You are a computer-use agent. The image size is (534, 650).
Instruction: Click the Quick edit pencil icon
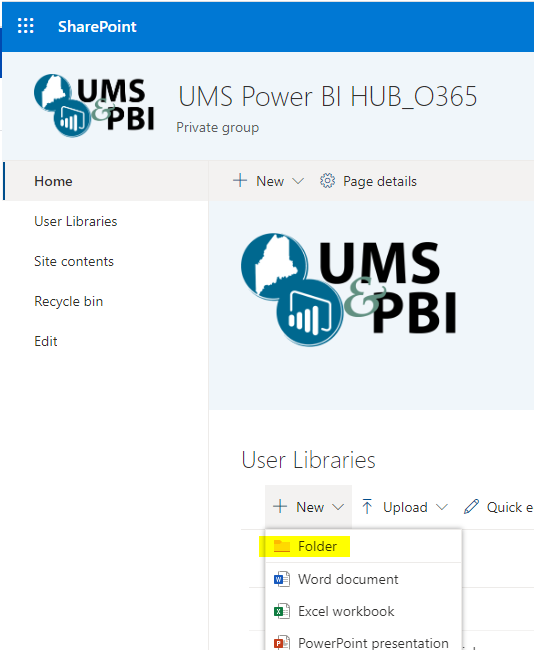point(471,507)
